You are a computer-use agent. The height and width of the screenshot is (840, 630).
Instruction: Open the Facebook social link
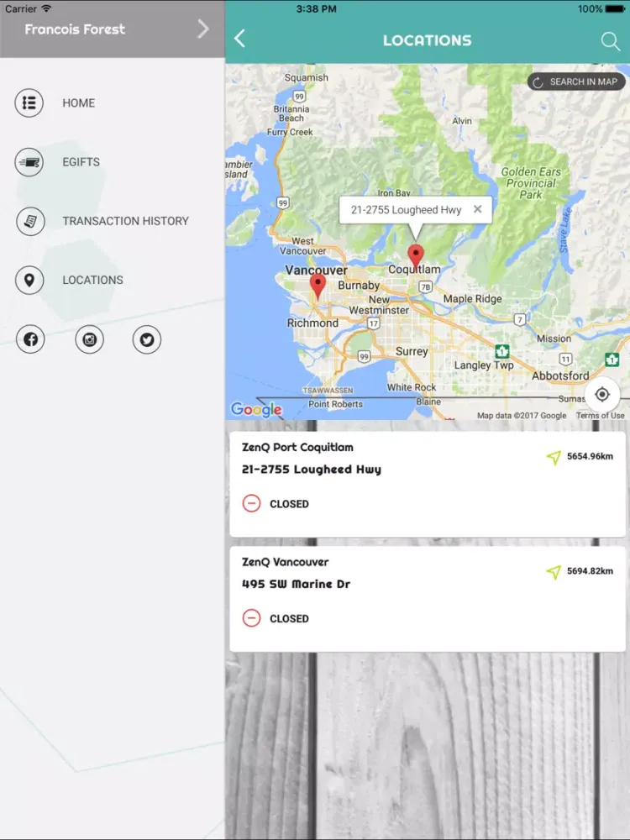point(30,339)
